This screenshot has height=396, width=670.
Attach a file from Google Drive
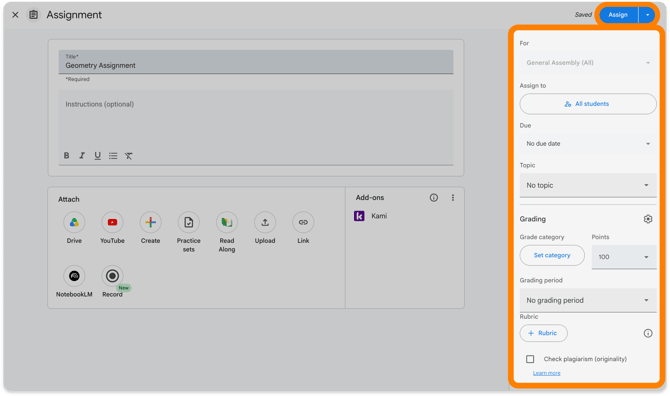[x=74, y=222]
